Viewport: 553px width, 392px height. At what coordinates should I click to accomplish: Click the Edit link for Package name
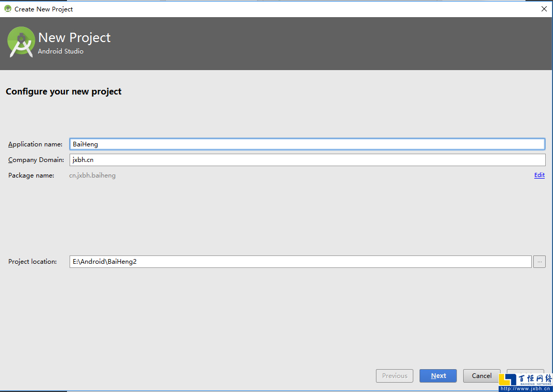click(x=539, y=175)
